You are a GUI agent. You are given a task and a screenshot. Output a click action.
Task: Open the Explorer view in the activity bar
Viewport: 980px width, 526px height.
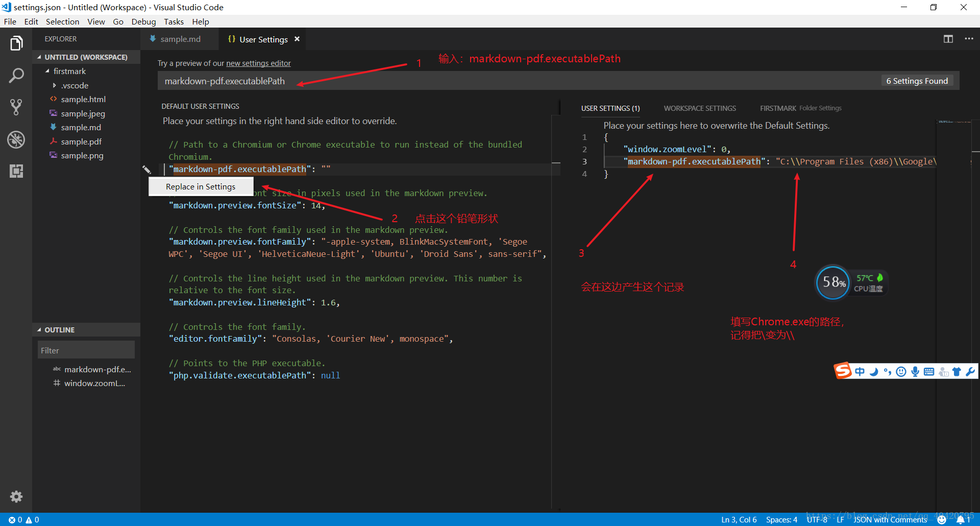coord(17,43)
